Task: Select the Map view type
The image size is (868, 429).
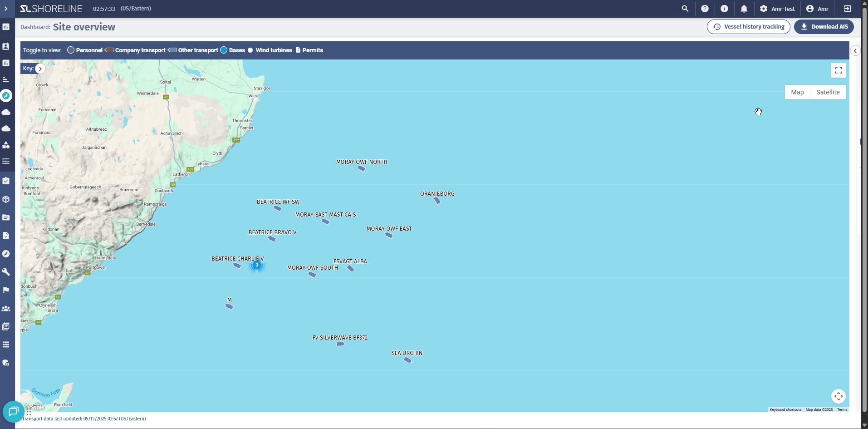Action: tap(797, 92)
